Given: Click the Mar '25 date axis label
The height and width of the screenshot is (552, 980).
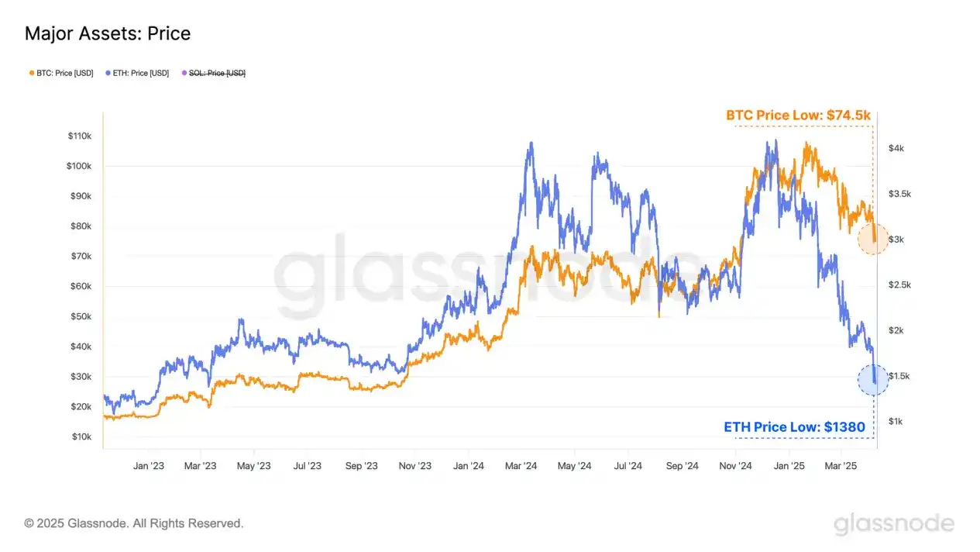Looking at the screenshot, I should point(841,466).
